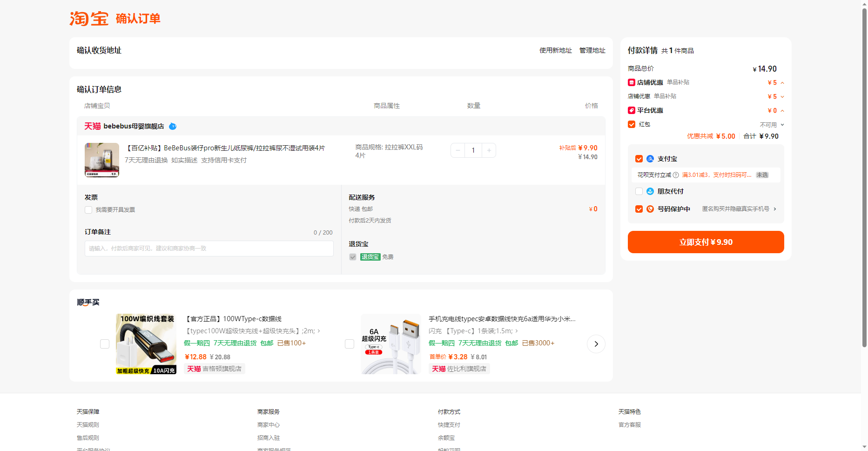The image size is (868, 451).
Task: Open the BeBeBus装仔pro product title link
Action: point(225,148)
